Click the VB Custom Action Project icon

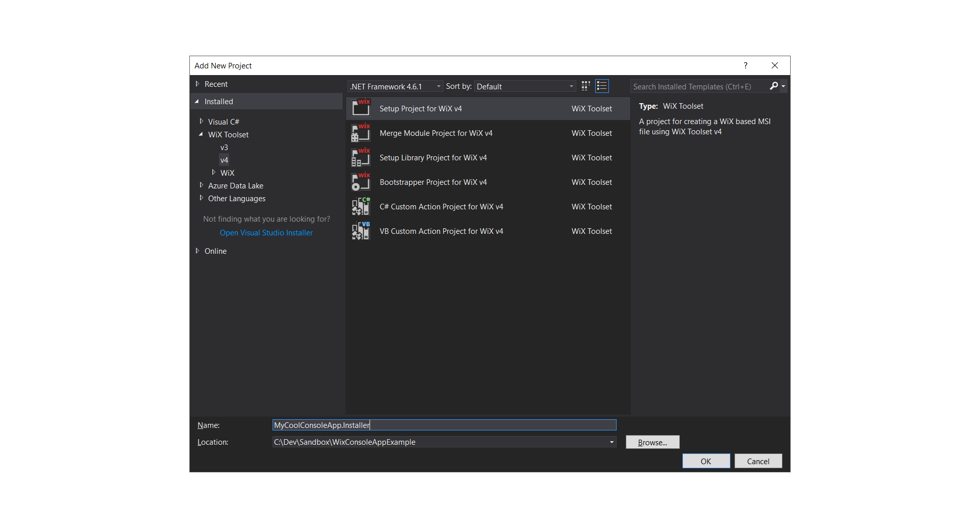click(x=361, y=231)
